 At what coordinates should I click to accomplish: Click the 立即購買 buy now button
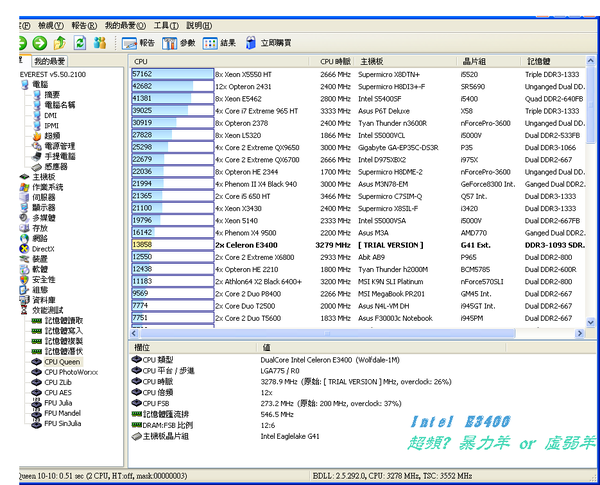pos(268,43)
